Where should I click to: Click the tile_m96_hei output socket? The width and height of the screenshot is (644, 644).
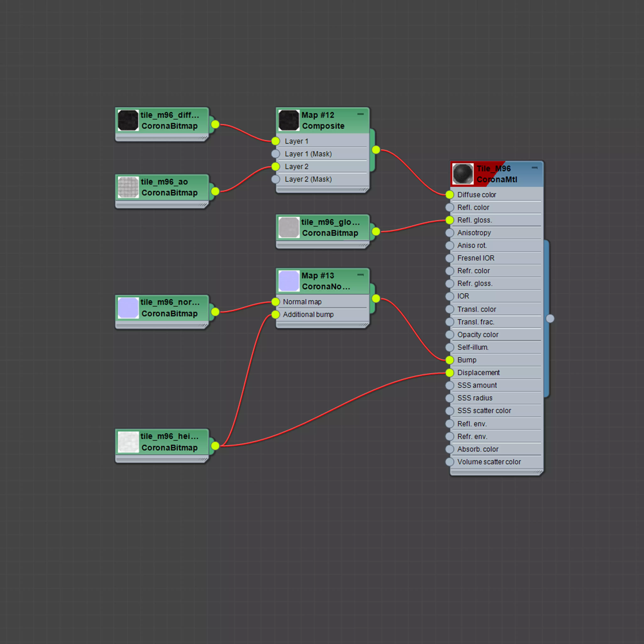pyautogui.click(x=215, y=446)
